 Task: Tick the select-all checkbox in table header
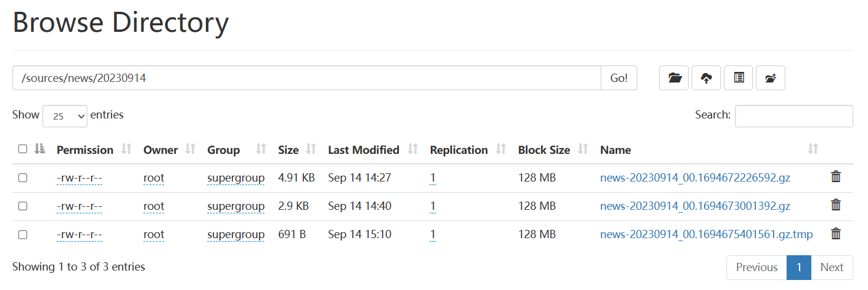tap(22, 149)
